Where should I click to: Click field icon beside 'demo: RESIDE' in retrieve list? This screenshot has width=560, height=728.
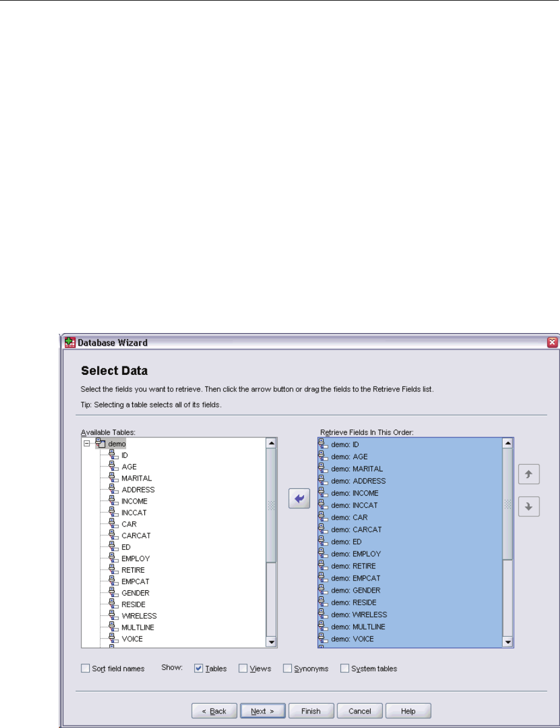pyautogui.click(x=323, y=602)
